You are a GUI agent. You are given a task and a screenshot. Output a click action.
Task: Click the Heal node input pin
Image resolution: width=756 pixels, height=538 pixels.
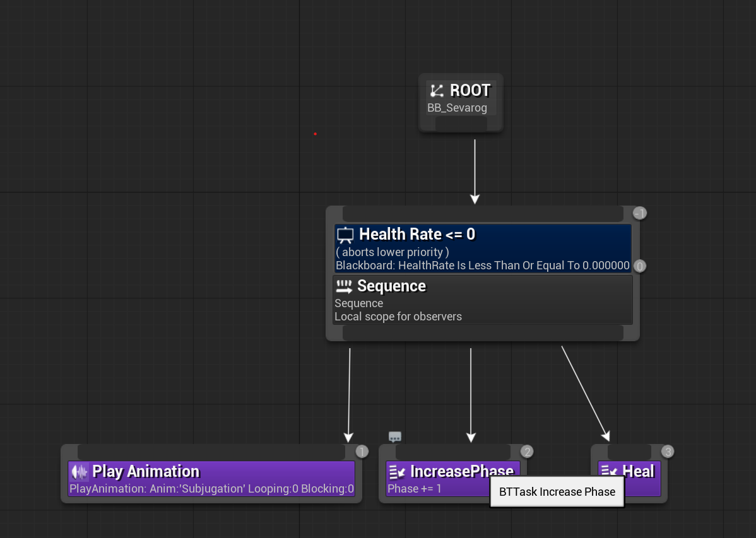629,452
